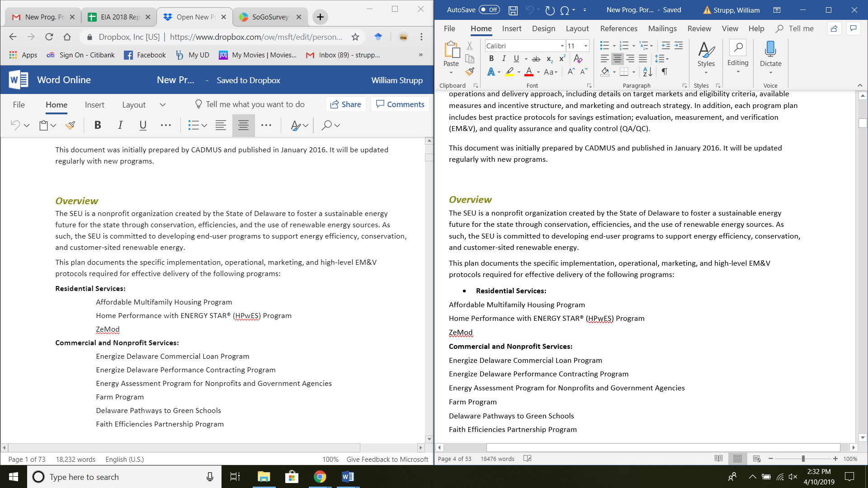Screen dimensions: 868x488
Task: Open the References ribbon tab
Action: click(618, 28)
